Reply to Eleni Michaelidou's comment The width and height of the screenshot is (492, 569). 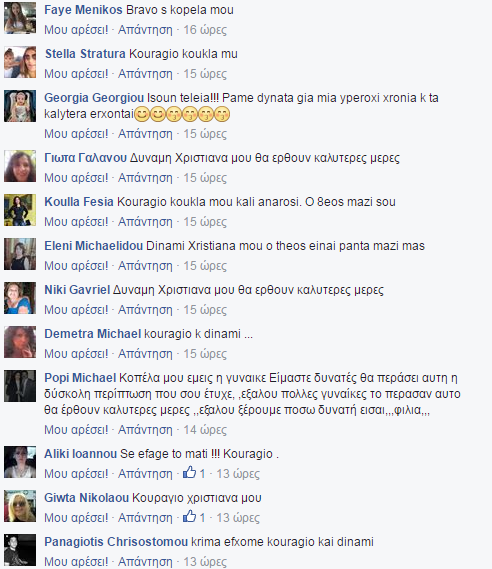[145, 266]
